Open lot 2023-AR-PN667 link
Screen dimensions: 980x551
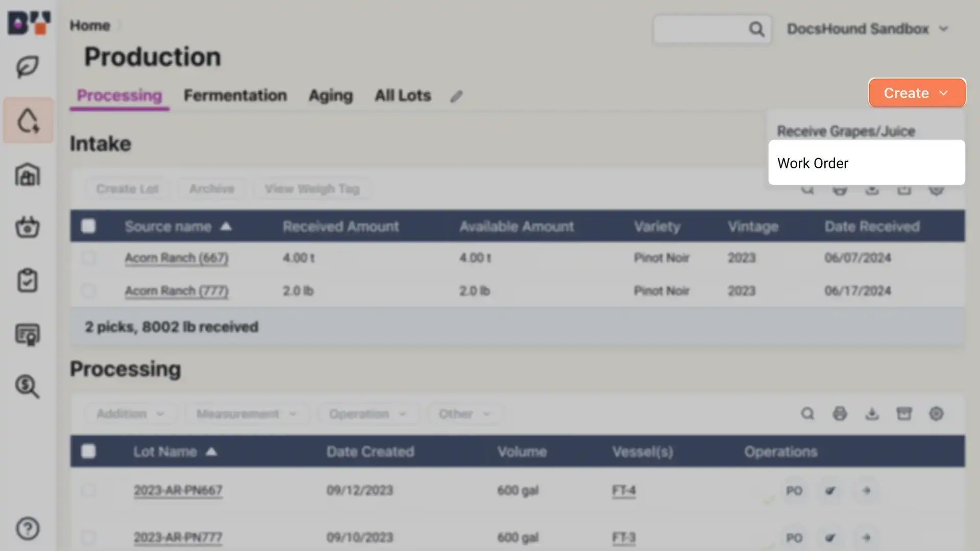(x=178, y=490)
